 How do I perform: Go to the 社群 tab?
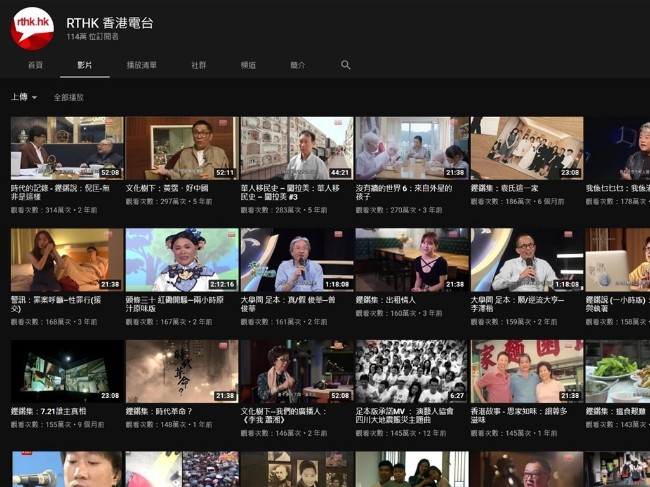pyautogui.click(x=199, y=65)
